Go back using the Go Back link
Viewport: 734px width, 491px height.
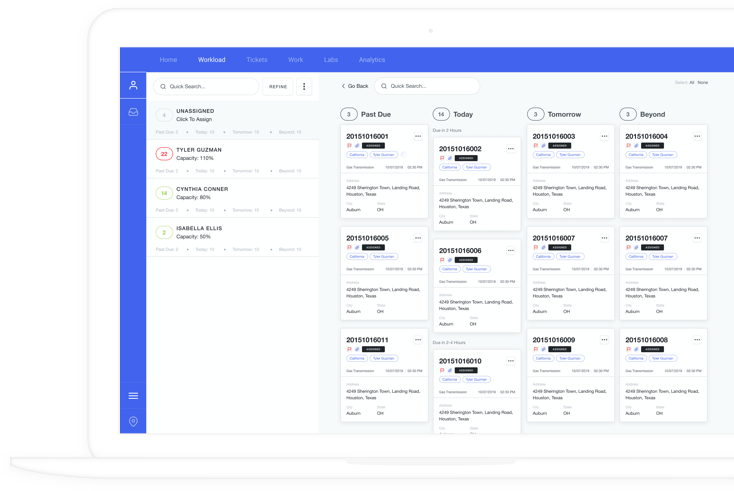[354, 86]
